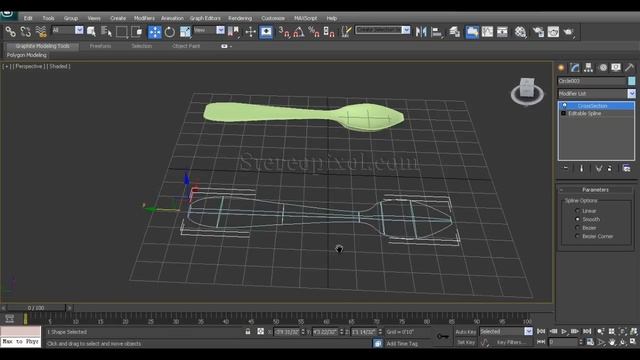Open the Utilities hammer panel tab

[x=629, y=68]
